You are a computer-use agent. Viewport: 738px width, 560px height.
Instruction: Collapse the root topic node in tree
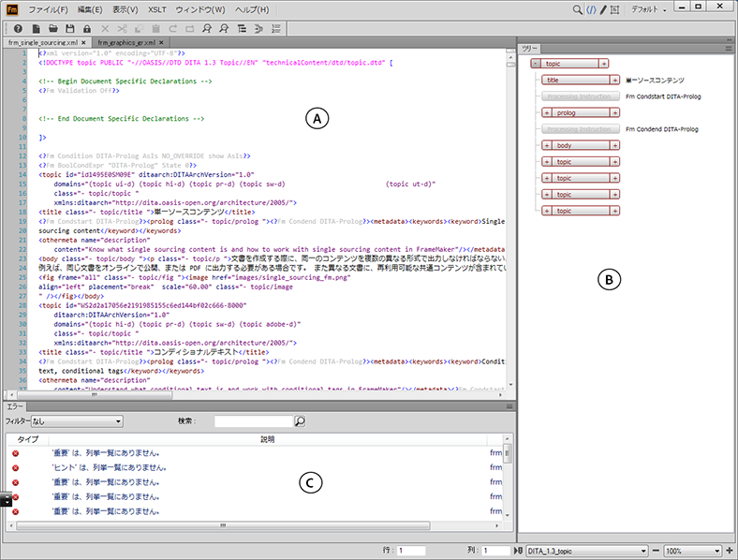point(534,63)
